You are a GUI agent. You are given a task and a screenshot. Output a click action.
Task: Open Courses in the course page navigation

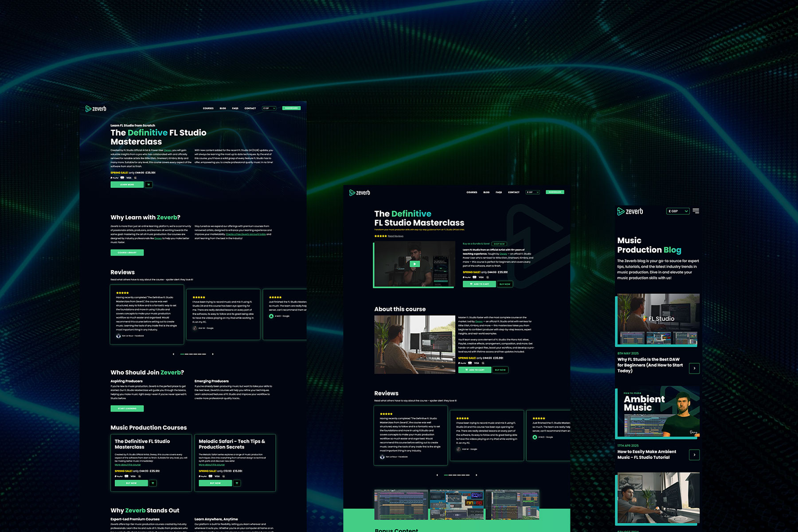472,192
